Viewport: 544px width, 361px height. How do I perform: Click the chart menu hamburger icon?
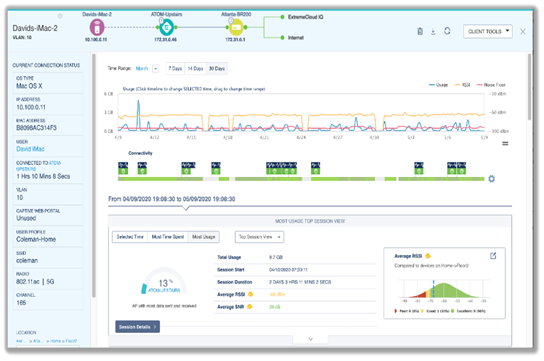505,143
